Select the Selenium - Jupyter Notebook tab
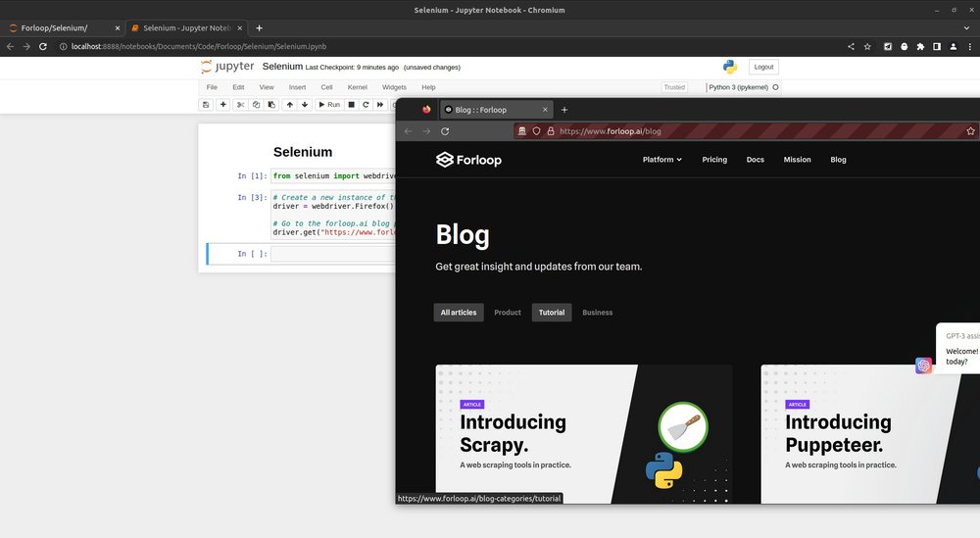The width and height of the screenshot is (980, 538). [186, 28]
